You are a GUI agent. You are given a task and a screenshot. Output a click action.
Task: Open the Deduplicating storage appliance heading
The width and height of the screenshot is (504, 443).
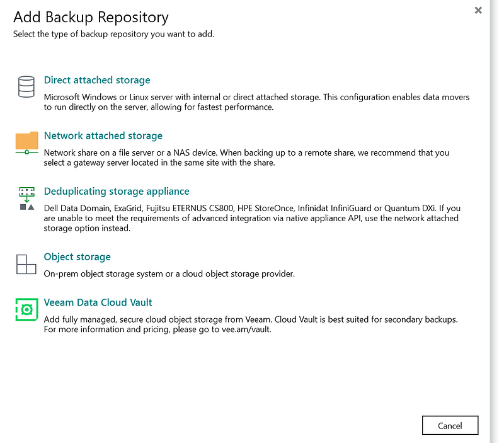(x=117, y=191)
